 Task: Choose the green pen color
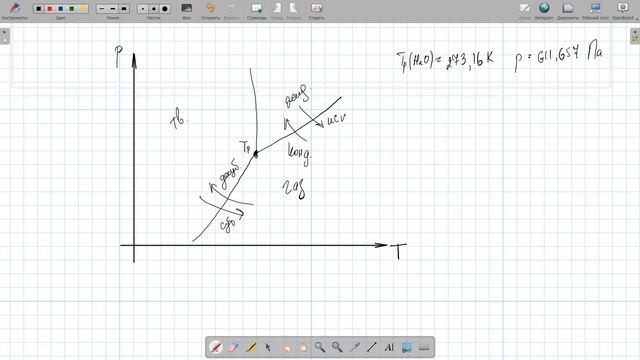[x=72, y=9]
